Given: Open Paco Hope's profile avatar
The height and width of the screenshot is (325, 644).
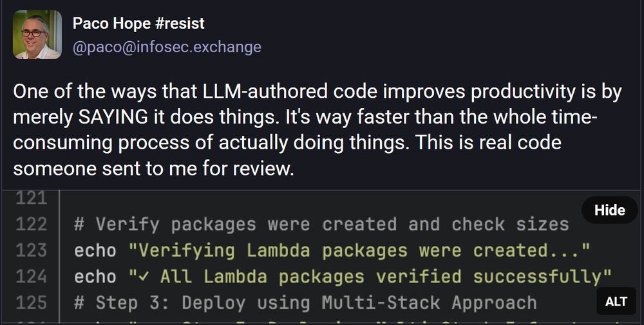Looking at the screenshot, I should (37, 35).
